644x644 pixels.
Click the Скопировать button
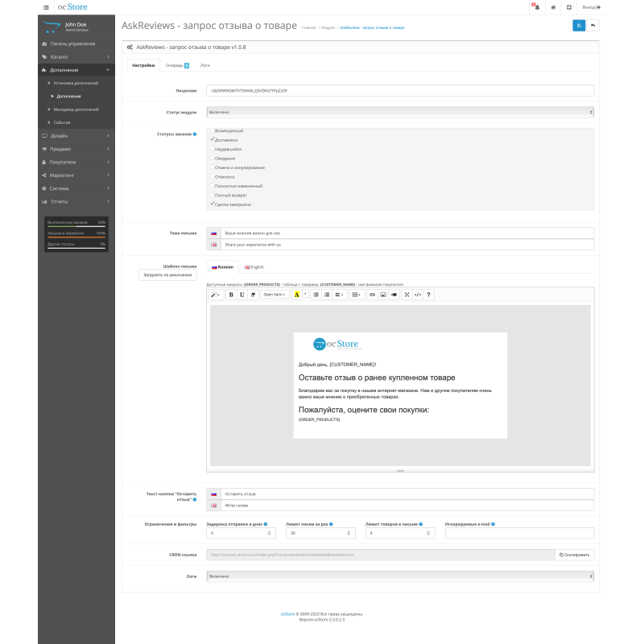click(575, 555)
